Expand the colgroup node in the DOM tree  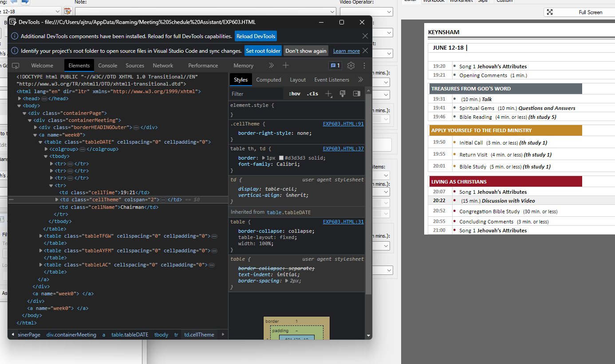point(46,149)
